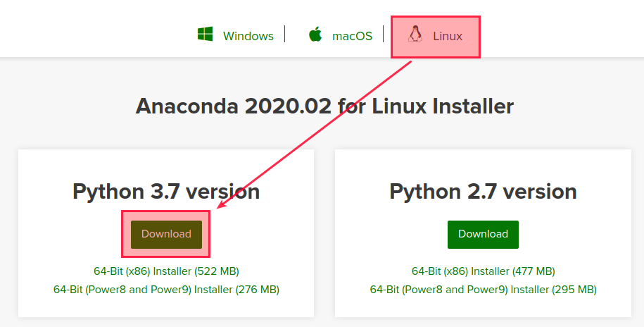This screenshot has height=327, width=644.
Task: Click the Python 3.7 version heading
Action: (166, 192)
